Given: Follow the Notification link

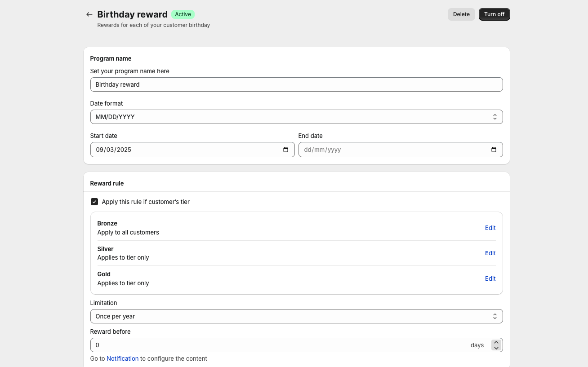Looking at the screenshot, I should pos(122,358).
